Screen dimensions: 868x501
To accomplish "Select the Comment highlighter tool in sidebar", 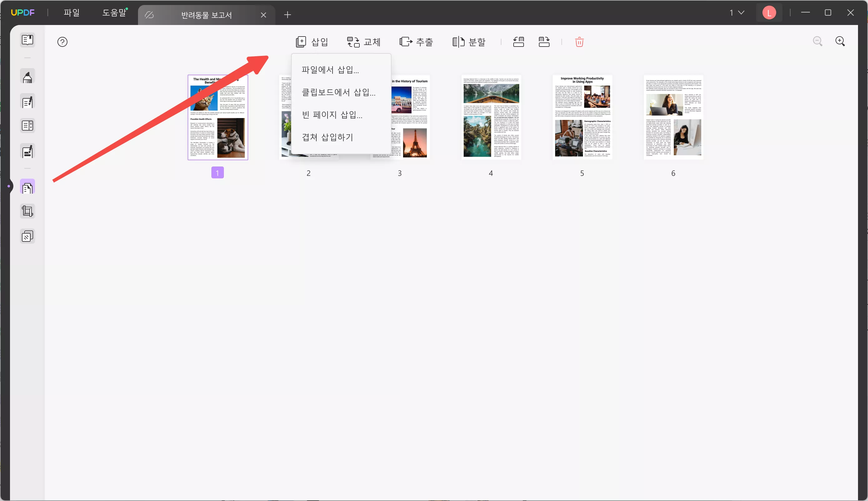I will click(x=27, y=77).
